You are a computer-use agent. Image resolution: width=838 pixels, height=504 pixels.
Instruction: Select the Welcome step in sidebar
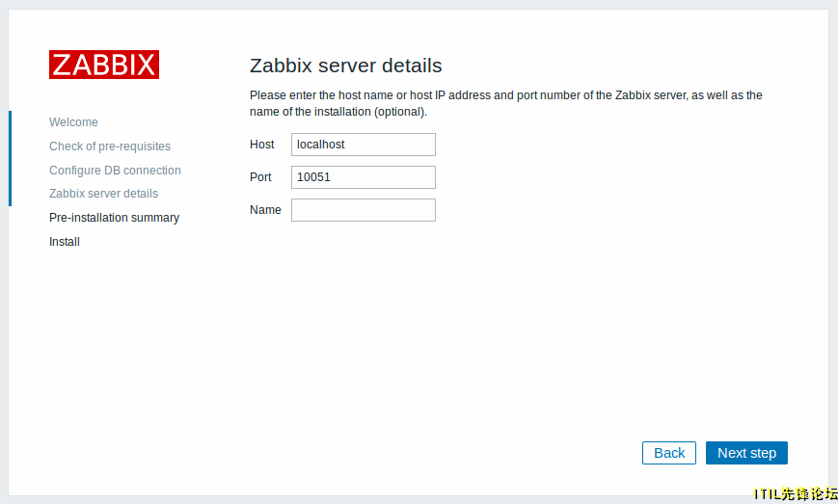pyautogui.click(x=73, y=122)
